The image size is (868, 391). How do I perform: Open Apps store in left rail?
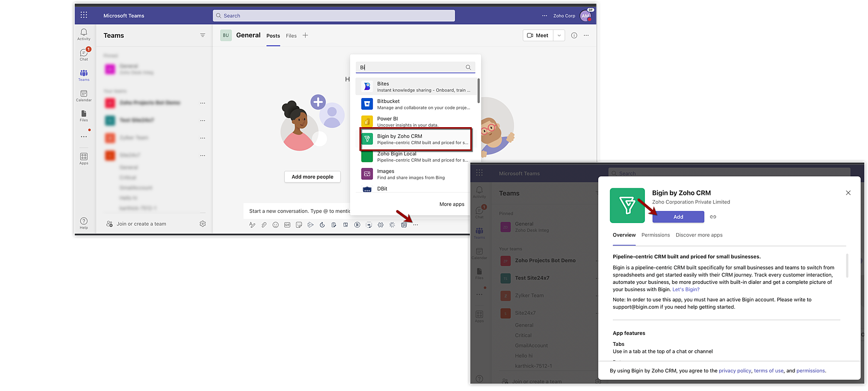click(84, 158)
